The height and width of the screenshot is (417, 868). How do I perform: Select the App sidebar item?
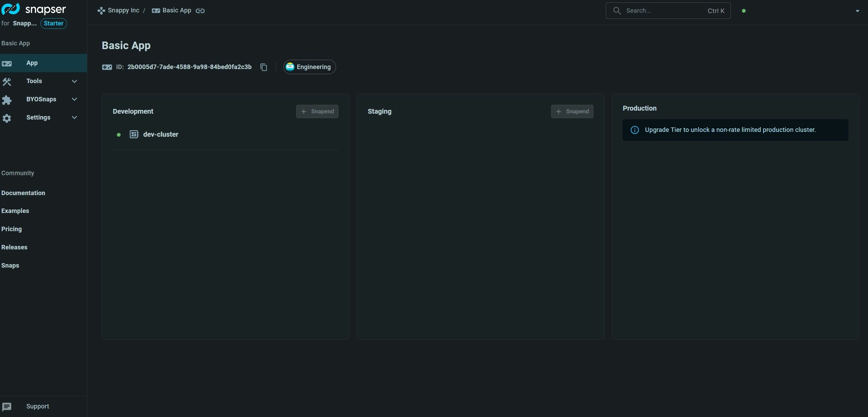pos(32,63)
